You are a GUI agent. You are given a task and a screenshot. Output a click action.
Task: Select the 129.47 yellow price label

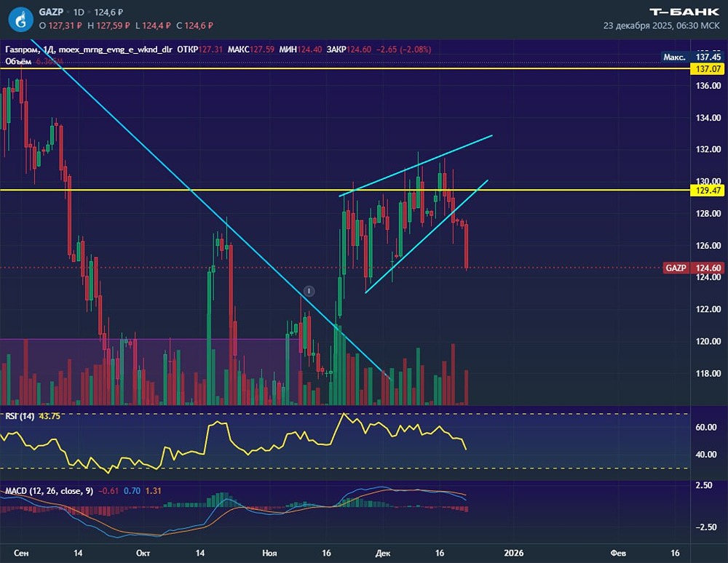coord(708,190)
